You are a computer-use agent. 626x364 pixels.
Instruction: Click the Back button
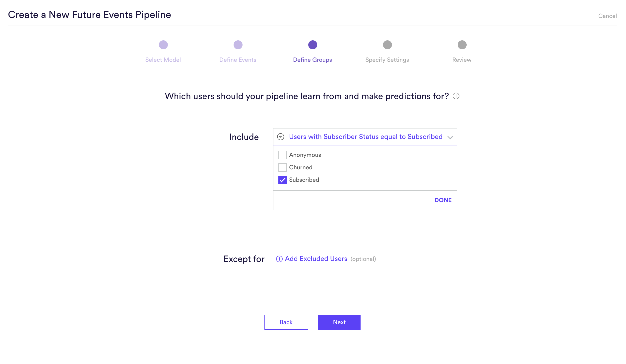point(286,322)
